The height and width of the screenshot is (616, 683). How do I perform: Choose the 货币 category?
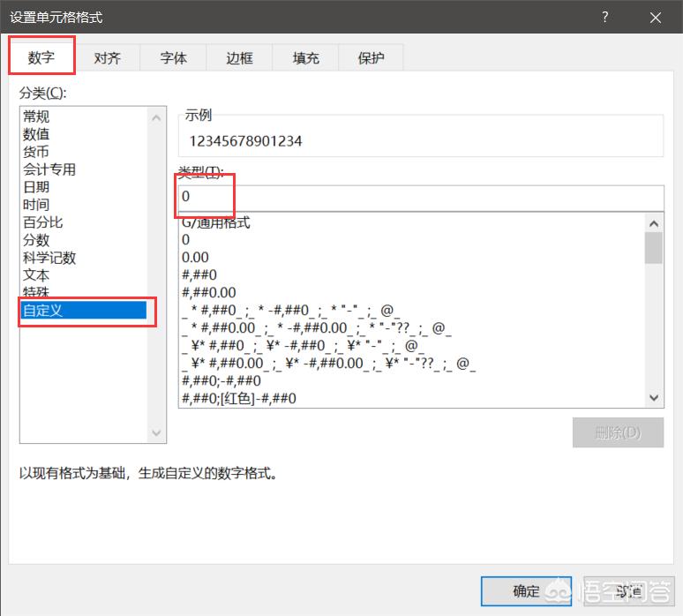(x=36, y=152)
